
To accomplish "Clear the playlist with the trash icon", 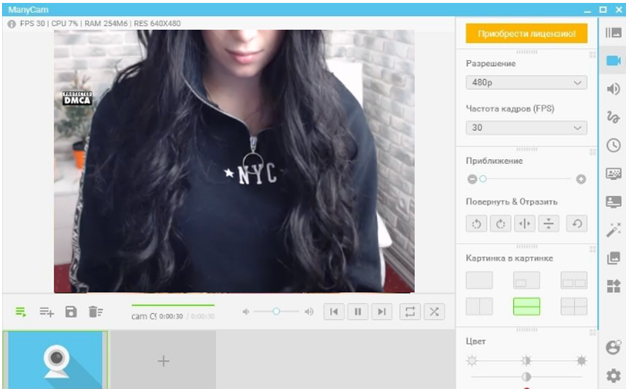I will (95, 312).
